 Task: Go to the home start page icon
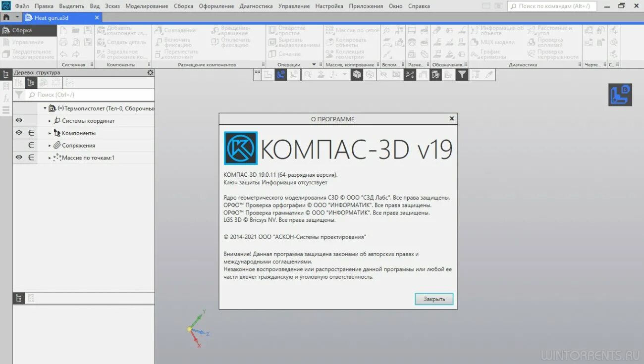tap(6, 17)
